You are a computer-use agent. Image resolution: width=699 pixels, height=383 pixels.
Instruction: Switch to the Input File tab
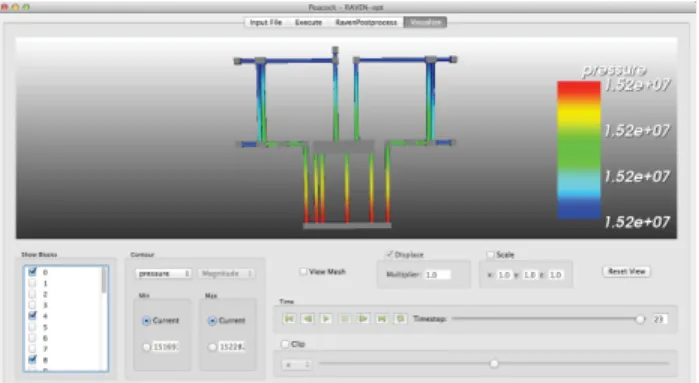[x=265, y=22]
